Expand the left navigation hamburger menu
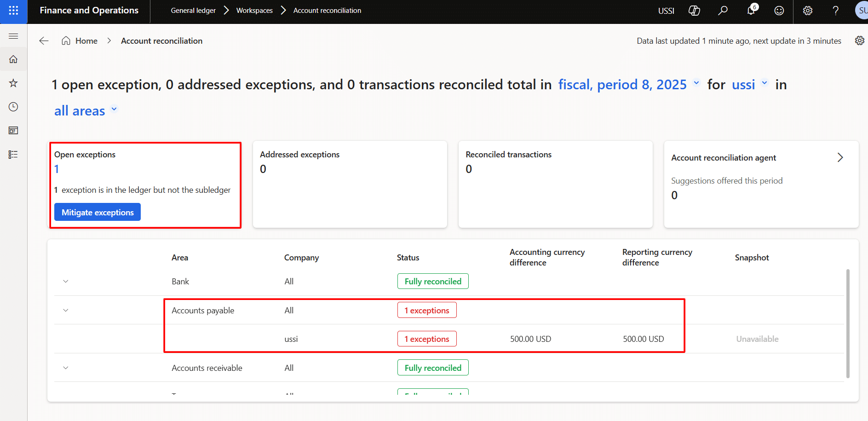The width and height of the screenshot is (868, 421). pyautogui.click(x=13, y=36)
